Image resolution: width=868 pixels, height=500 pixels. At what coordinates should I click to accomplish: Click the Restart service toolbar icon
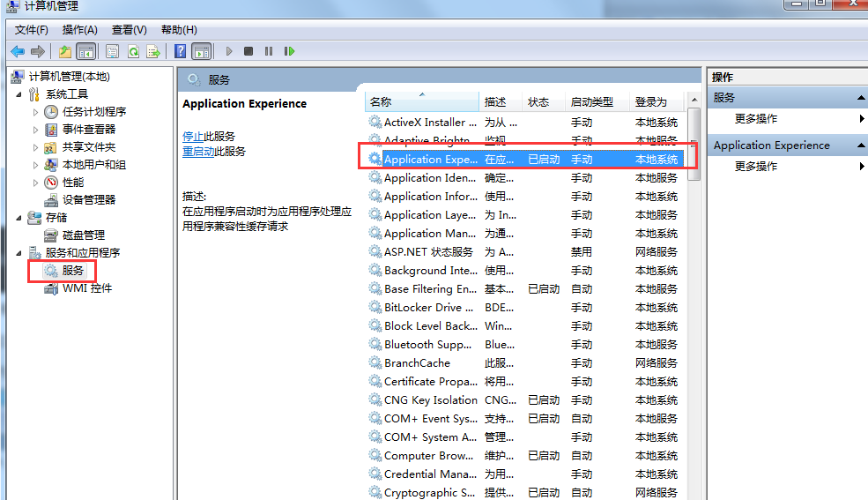click(x=289, y=51)
